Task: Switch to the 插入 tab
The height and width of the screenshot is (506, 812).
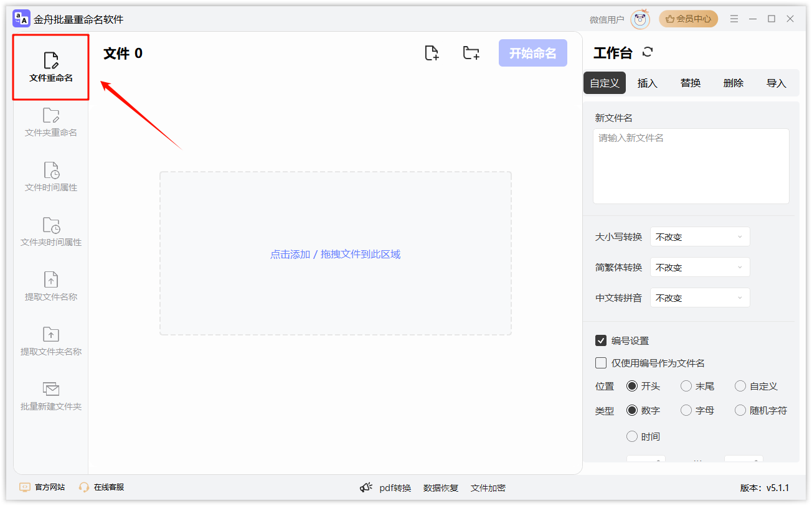Action: pyautogui.click(x=648, y=83)
